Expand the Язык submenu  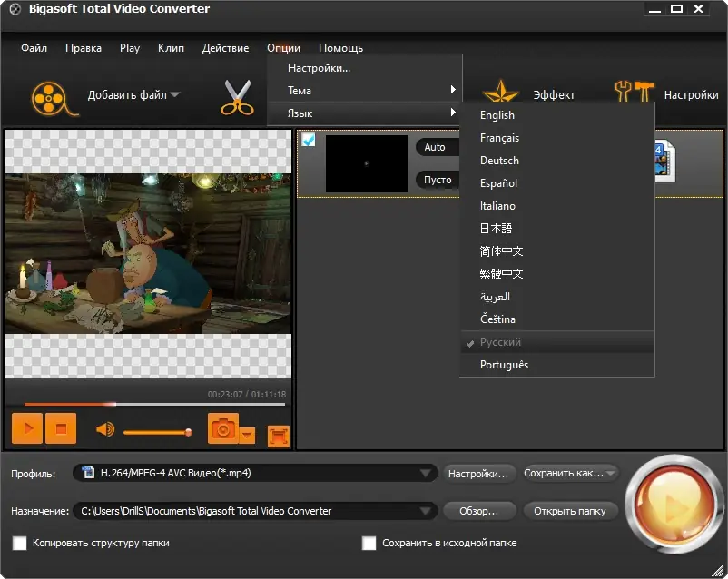(x=365, y=113)
